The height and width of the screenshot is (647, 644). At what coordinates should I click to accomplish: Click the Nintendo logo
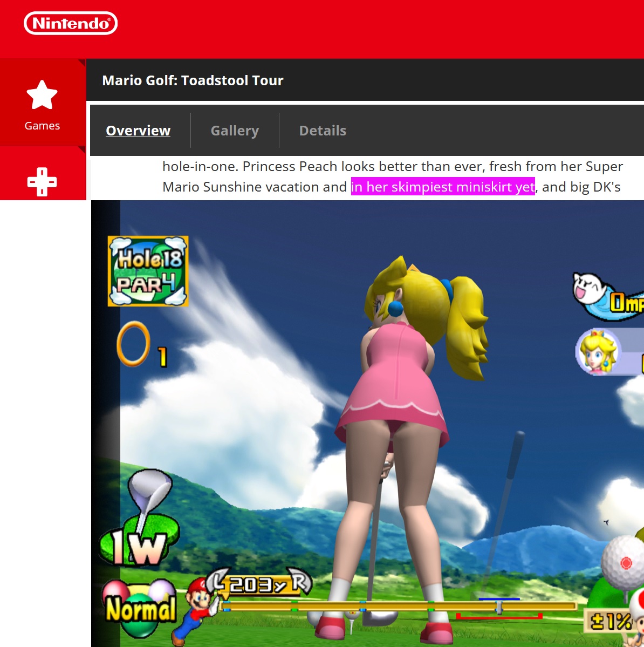coord(71,23)
